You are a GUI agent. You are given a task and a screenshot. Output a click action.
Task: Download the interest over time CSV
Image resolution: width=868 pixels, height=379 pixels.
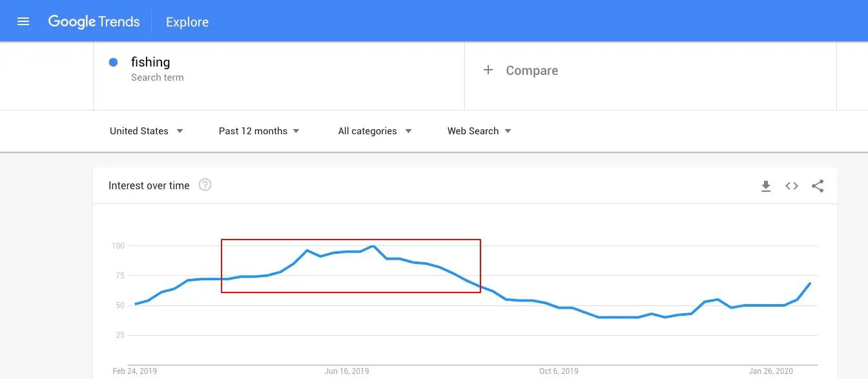click(766, 186)
